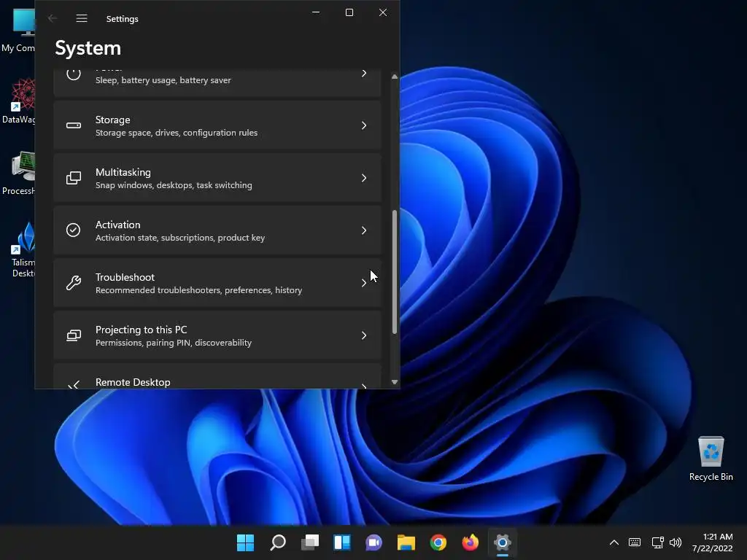747x560 pixels.
Task: Open Multitasking settings by its title
Action: point(123,172)
